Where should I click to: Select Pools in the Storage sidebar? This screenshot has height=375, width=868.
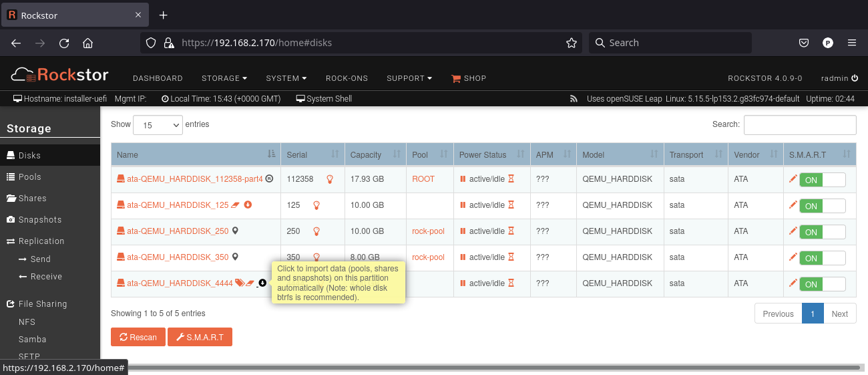[x=30, y=177]
